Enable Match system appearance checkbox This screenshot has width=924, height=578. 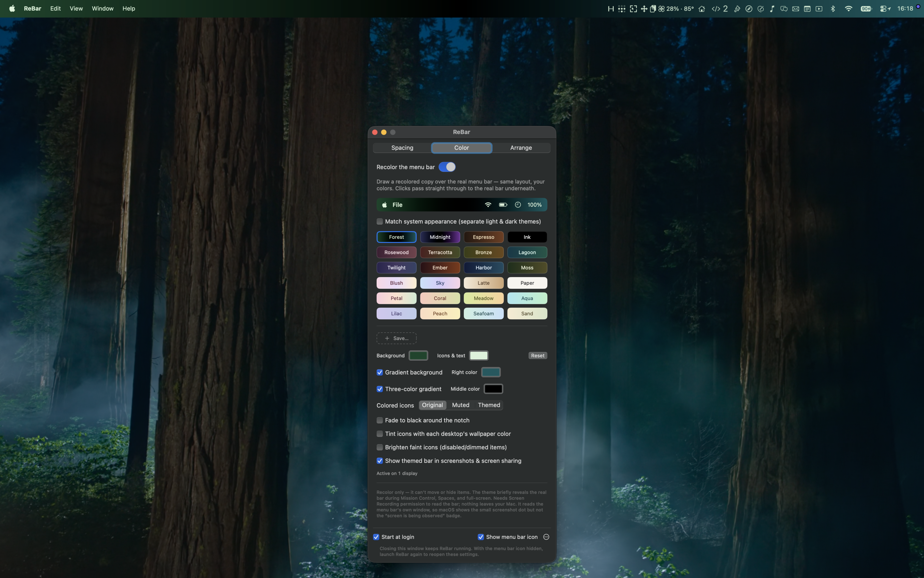coord(380,221)
